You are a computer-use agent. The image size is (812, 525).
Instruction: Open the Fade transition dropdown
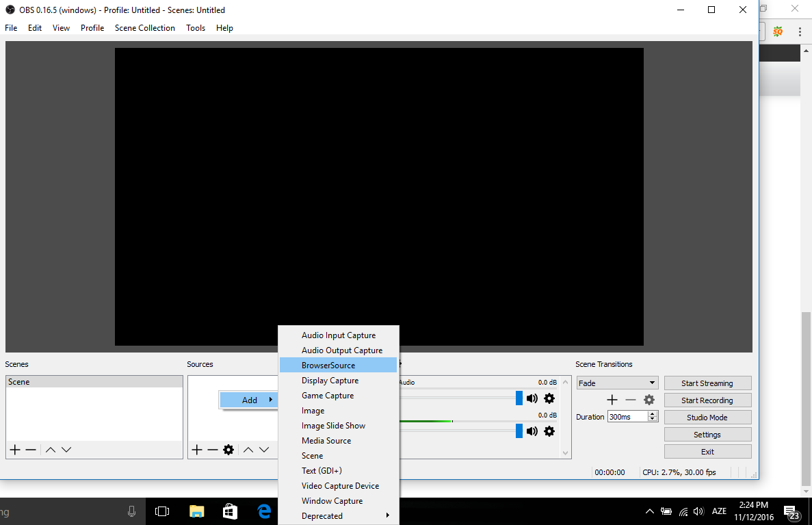[x=617, y=383]
